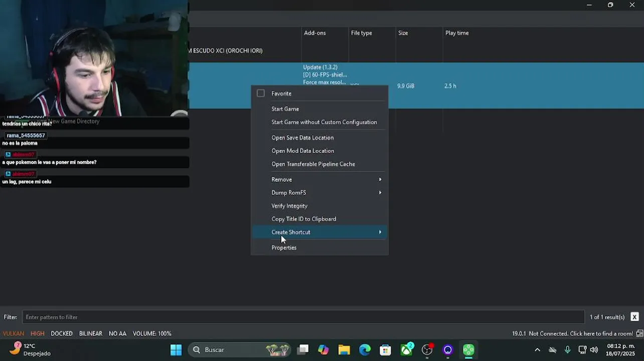Open the network display tray icon
This screenshot has width=644, height=361.
click(x=582, y=350)
